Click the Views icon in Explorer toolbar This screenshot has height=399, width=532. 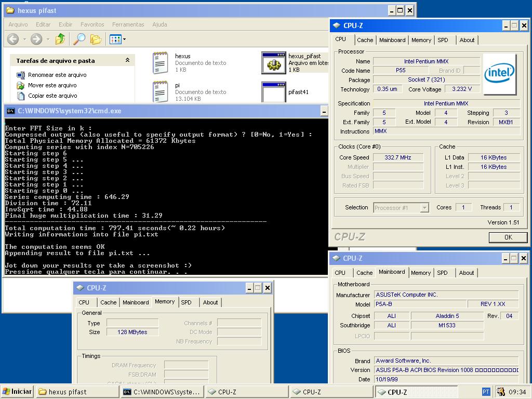click(x=115, y=39)
